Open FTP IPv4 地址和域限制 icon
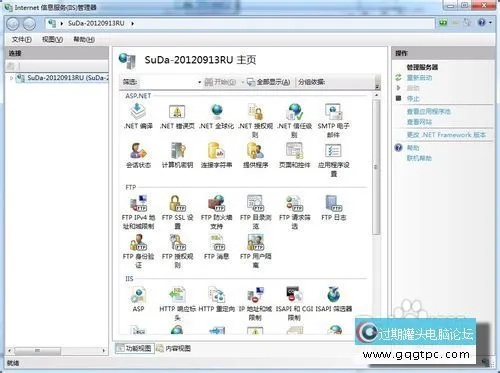Viewport: 500px width, 373px height. [138, 212]
